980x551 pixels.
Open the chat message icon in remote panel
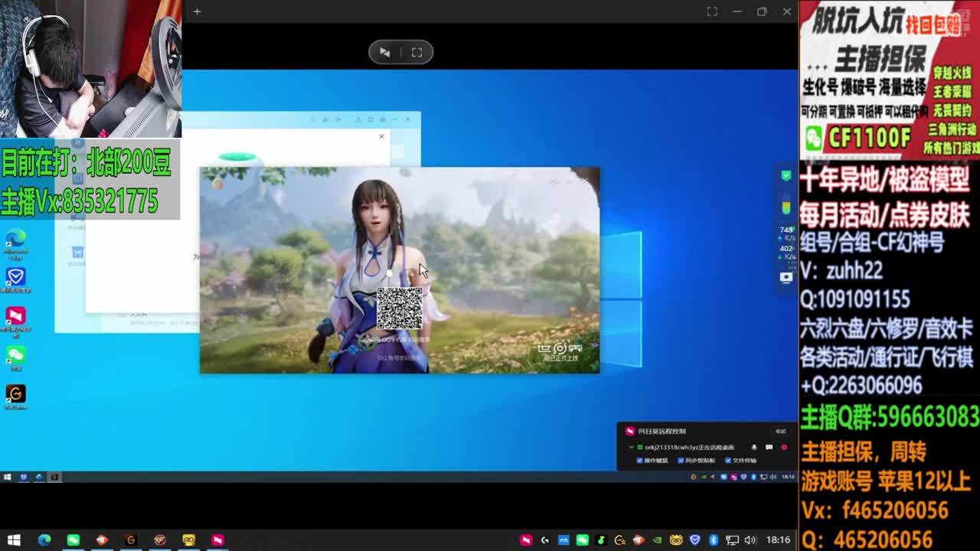[769, 447]
